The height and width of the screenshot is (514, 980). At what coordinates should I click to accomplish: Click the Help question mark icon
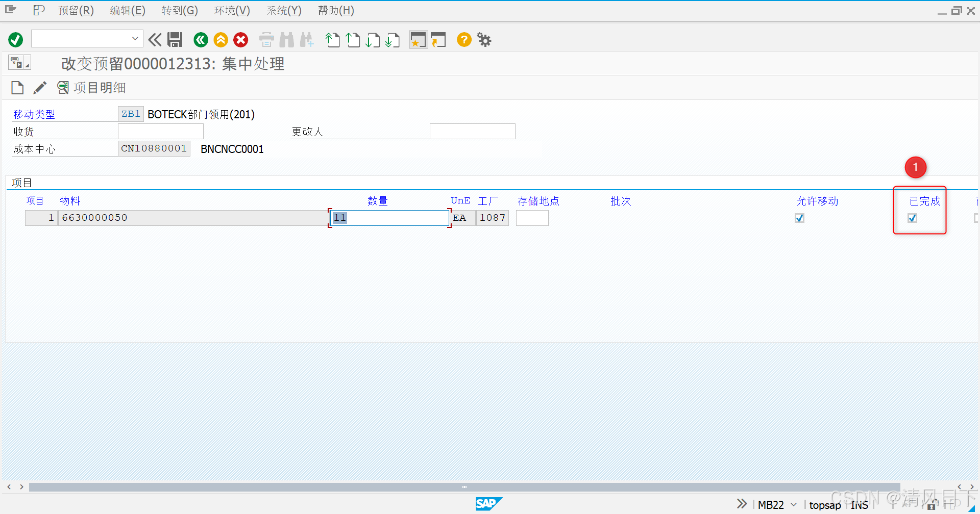click(463, 39)
